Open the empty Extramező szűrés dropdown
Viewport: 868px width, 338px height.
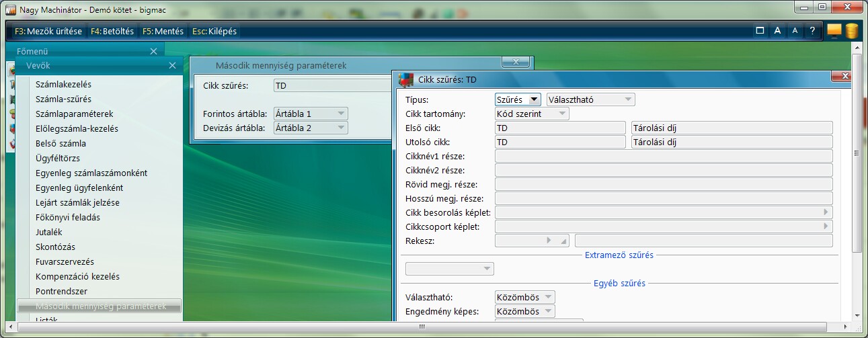(x=450, y=269)
